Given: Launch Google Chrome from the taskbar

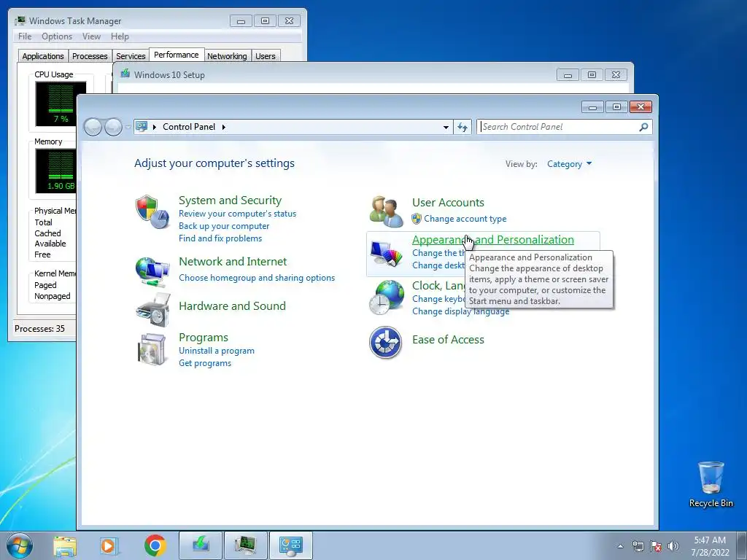Looking at the screenshot, I should (155, 545).
